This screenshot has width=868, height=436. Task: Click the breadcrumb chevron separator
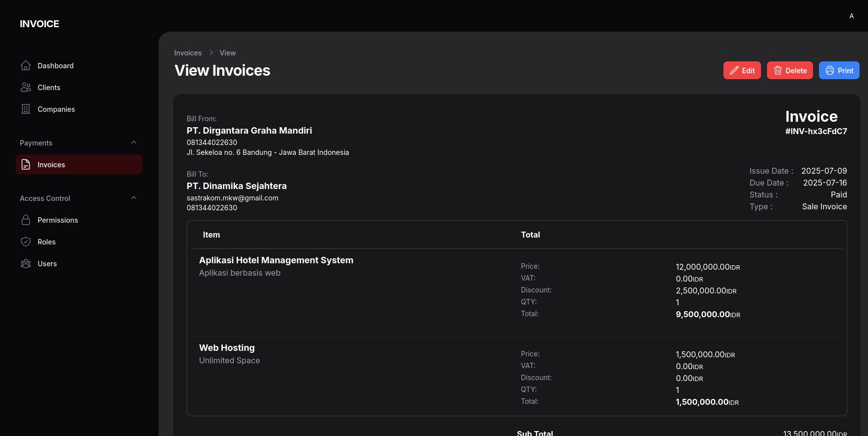(x=211, y=53)
